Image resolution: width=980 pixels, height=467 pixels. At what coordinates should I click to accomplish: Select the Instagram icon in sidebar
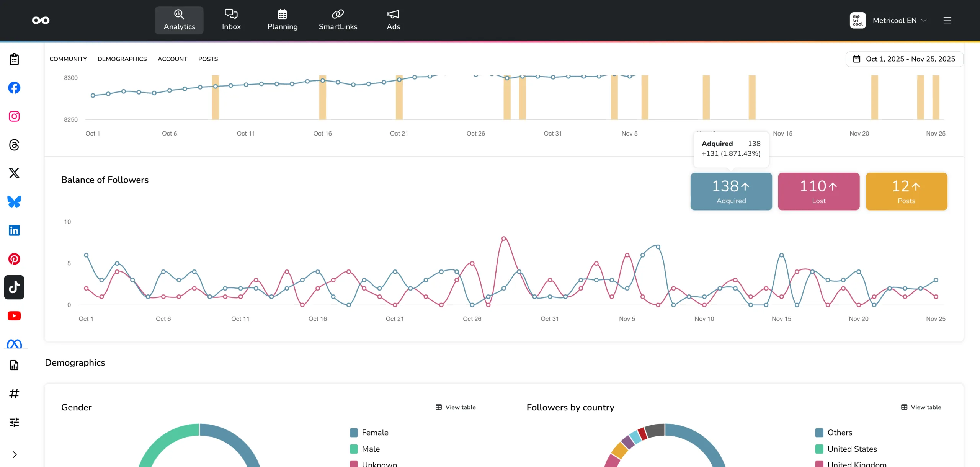[x=14, y=116]
